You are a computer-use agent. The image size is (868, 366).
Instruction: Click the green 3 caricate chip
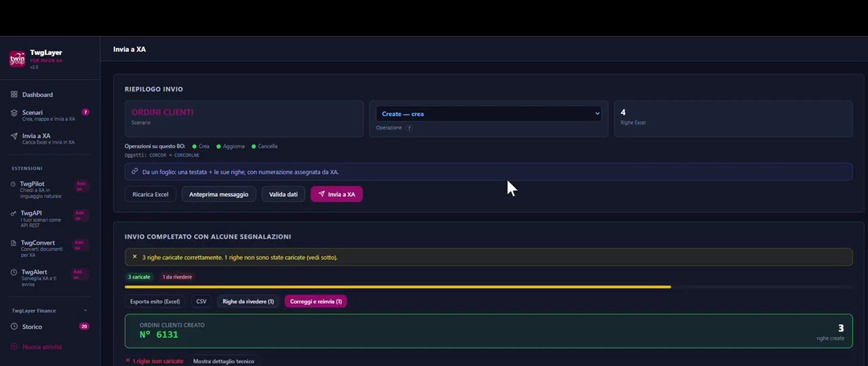coord(139,277)
